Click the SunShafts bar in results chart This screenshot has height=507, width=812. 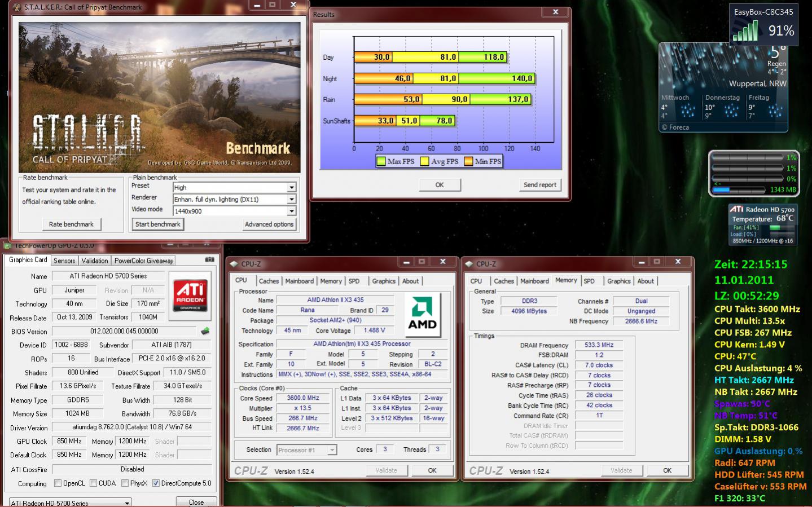(x=404, y=121)
